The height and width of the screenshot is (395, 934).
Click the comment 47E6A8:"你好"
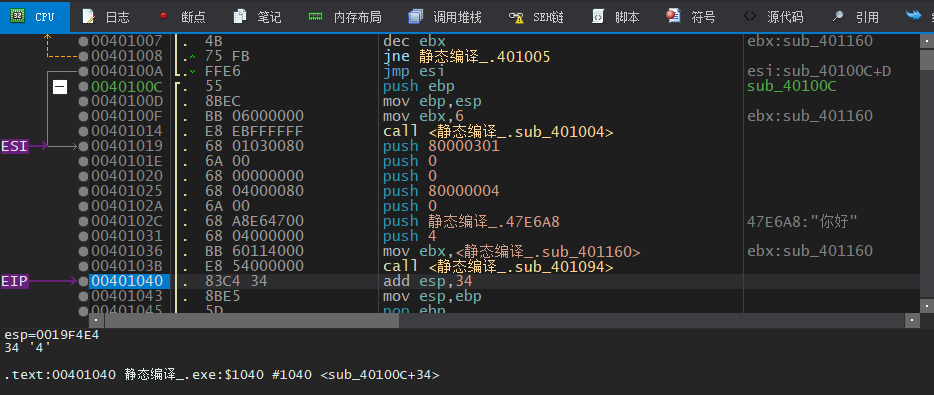pos(802,221)
